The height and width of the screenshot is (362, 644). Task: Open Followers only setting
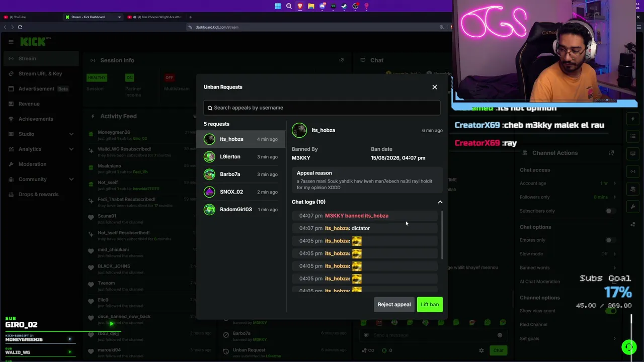click(x=569, y=197)
